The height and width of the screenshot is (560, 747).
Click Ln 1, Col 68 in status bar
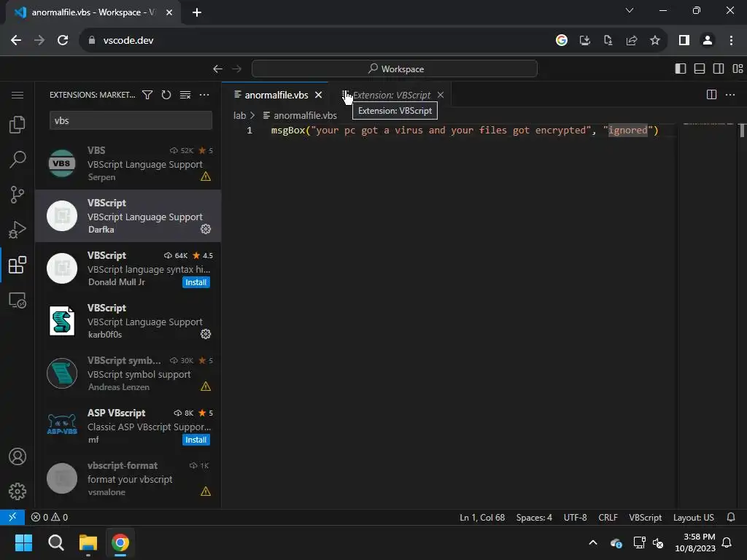(x=482, y=518)
